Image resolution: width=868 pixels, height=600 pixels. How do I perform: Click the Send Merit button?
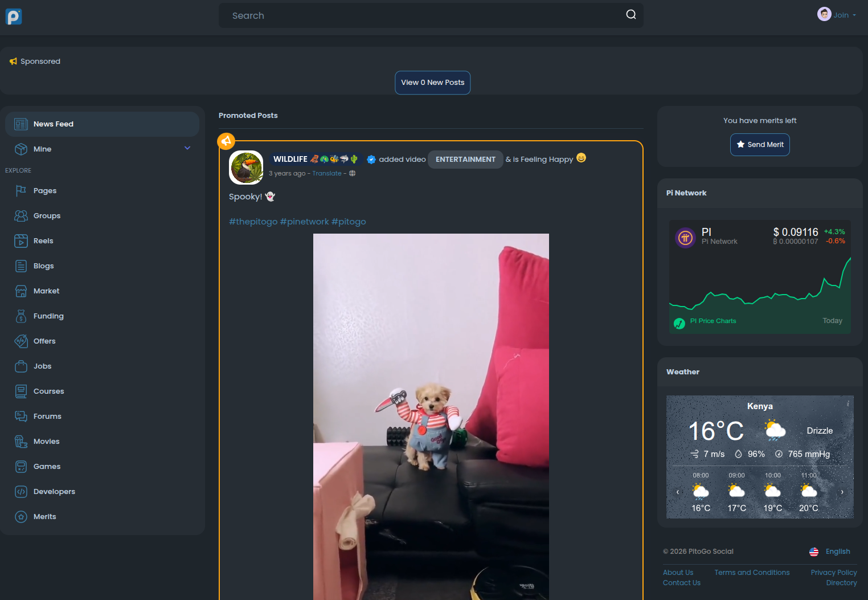pos(760,145)
